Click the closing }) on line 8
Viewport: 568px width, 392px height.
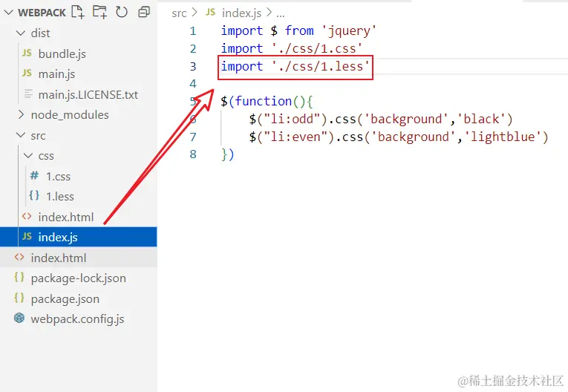[227, 154]
